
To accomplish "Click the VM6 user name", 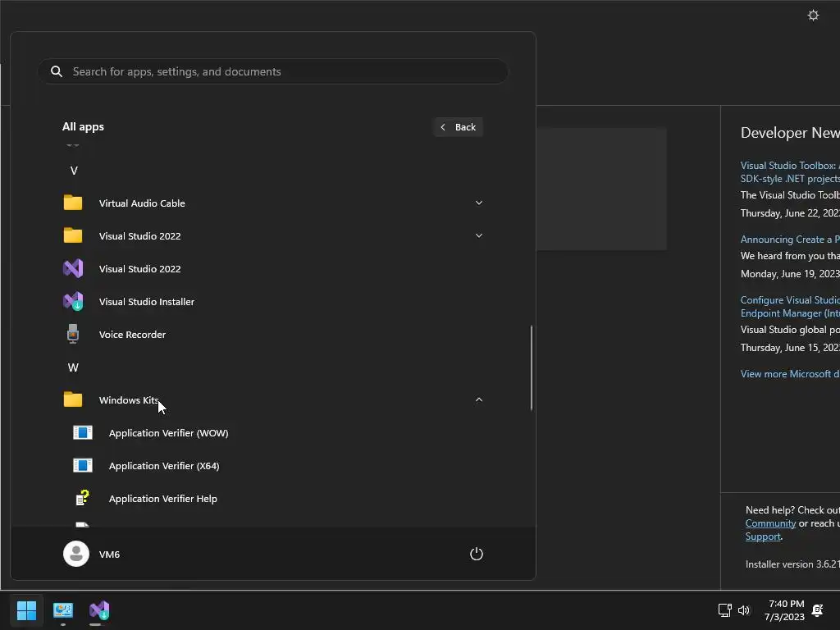I will click(109, 555).
